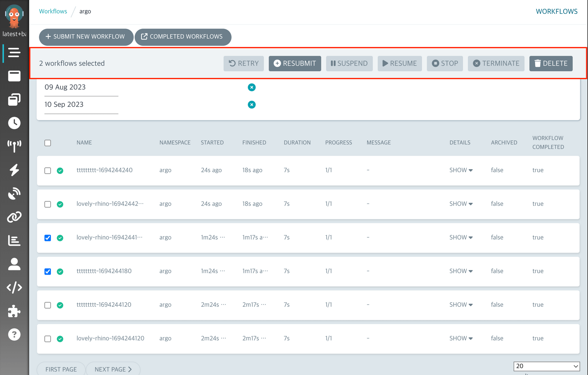This screenshot has width=588, height=375.
Task: Open Workflow Templates sidebar icon
Action: (x=14, y=76)
